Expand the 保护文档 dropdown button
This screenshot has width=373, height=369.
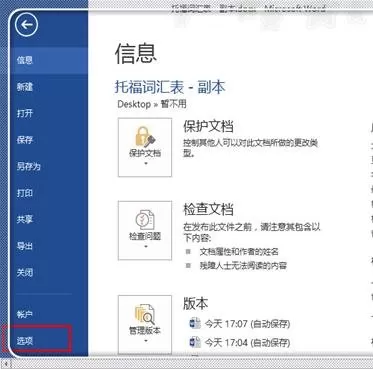click(145, 147)
